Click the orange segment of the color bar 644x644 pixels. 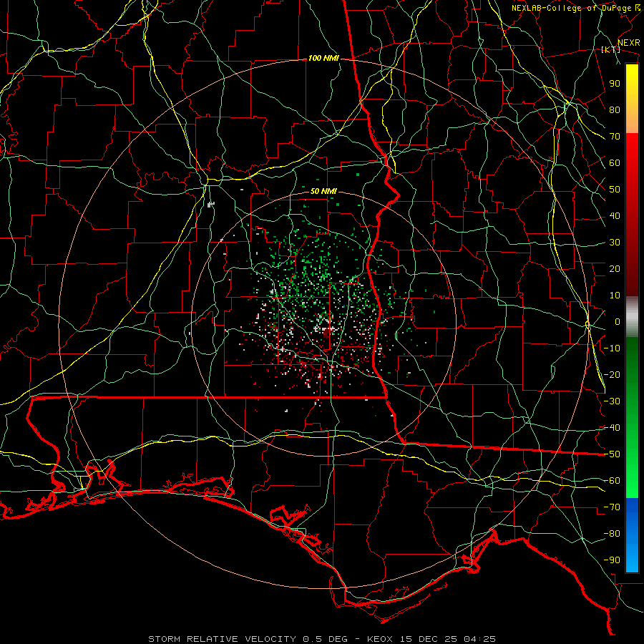[x=632, y=120]
